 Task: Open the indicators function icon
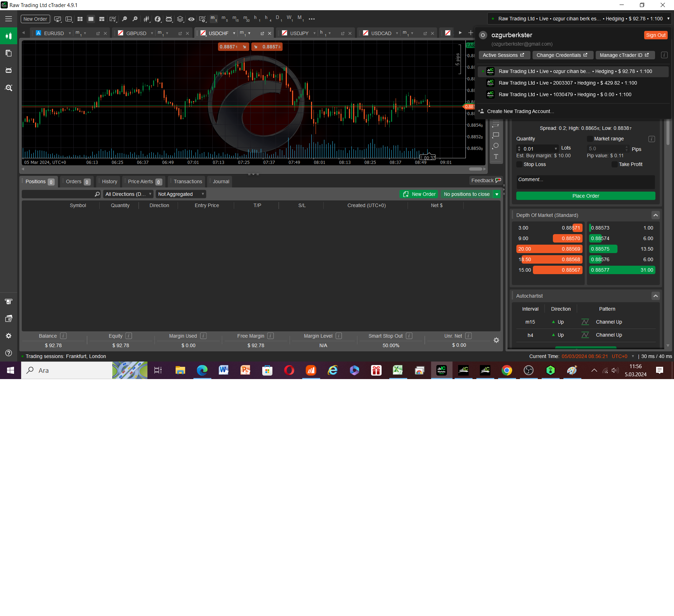point(158,19)
